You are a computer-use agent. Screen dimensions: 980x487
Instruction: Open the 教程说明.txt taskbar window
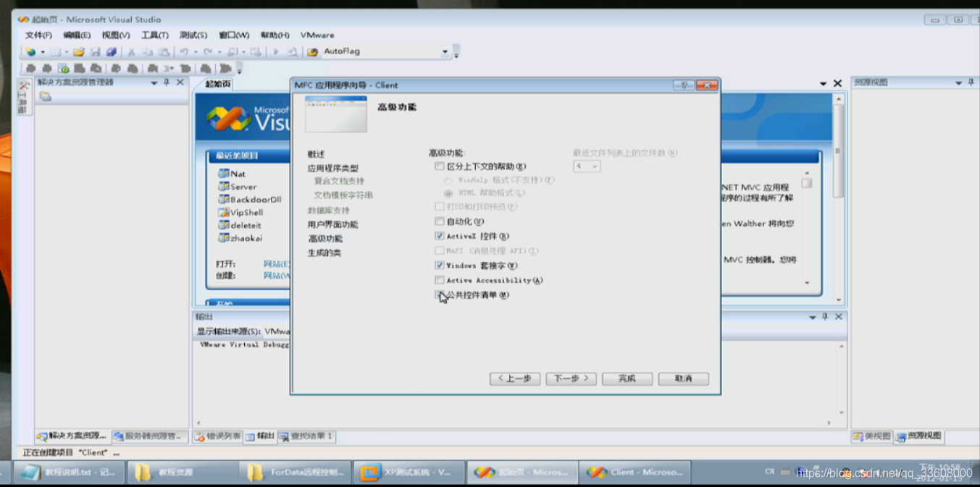pyautogui.click(x=69, y=473)
